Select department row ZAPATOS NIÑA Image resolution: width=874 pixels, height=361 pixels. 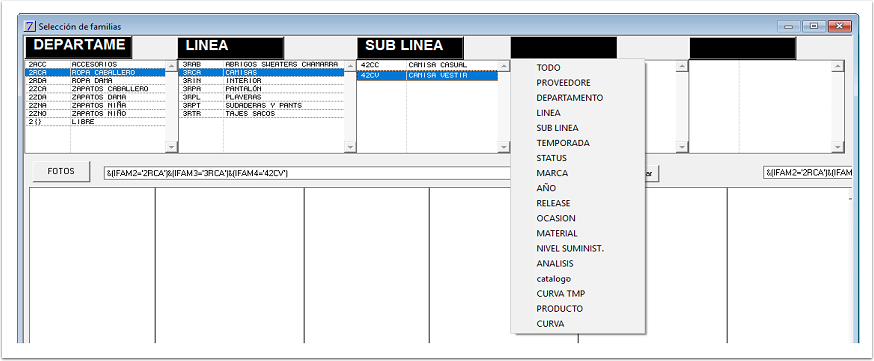click(x=95, y=105)
